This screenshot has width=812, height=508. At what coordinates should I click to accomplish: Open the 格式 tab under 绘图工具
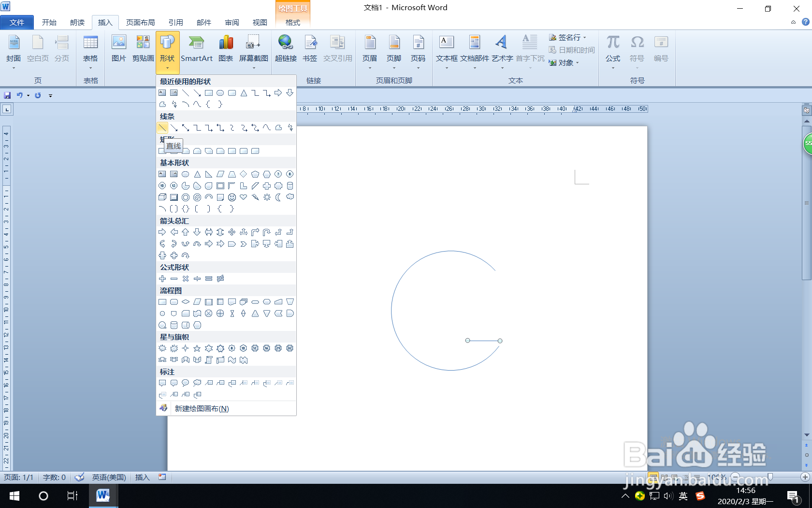point(292,22)
